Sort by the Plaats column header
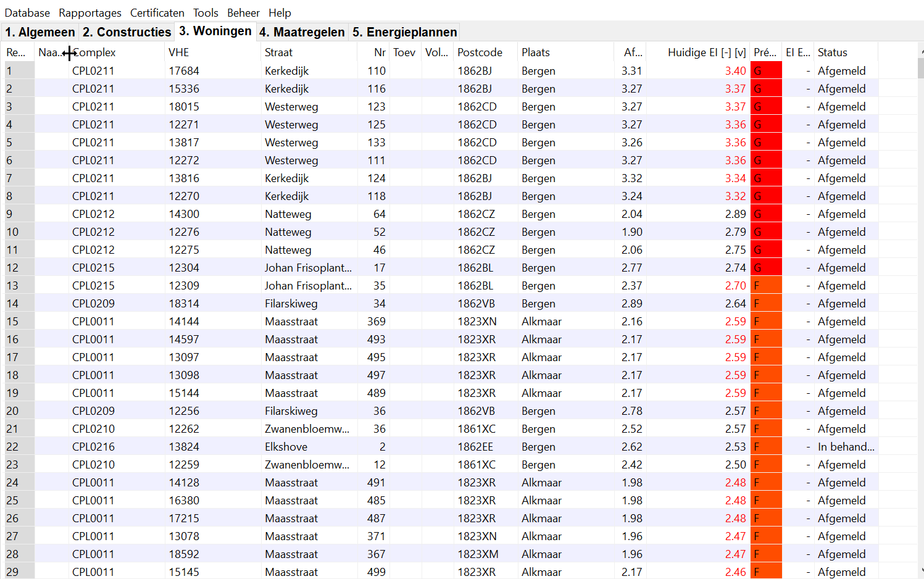The image size is (924, 579). click(566, 52)
